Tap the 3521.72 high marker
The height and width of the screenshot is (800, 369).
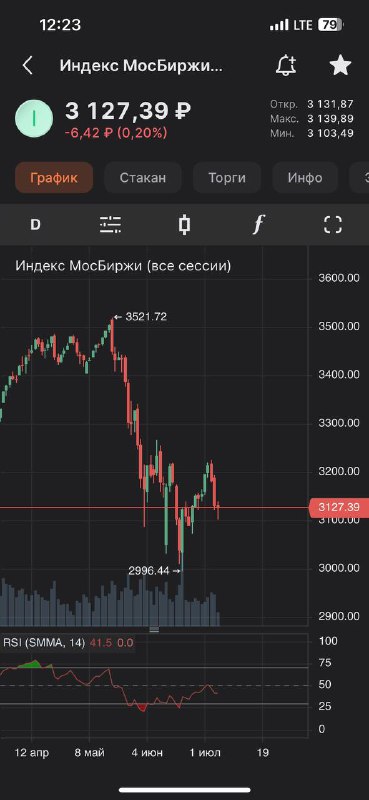click(140, 317)
